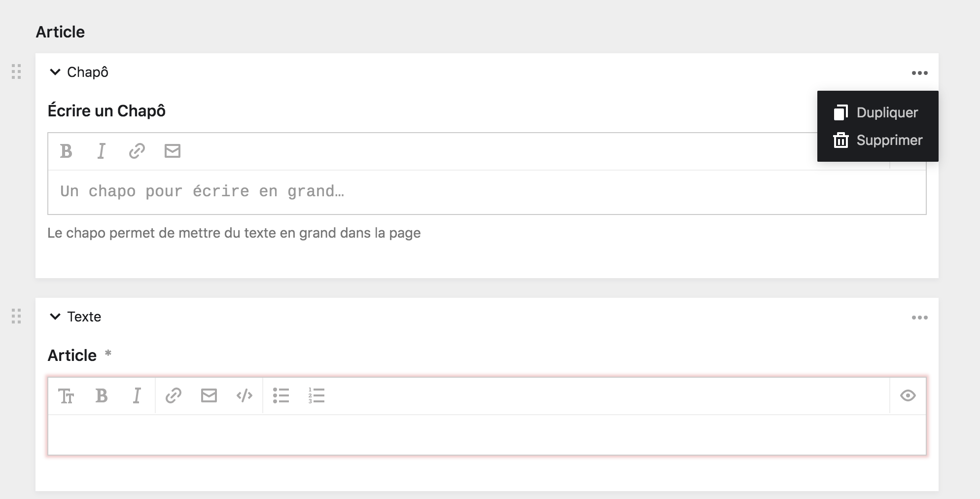Image resolution: width=980 pixels, height=499 pixels.
Task: Insert code format in Article editor
Action: 245,395
